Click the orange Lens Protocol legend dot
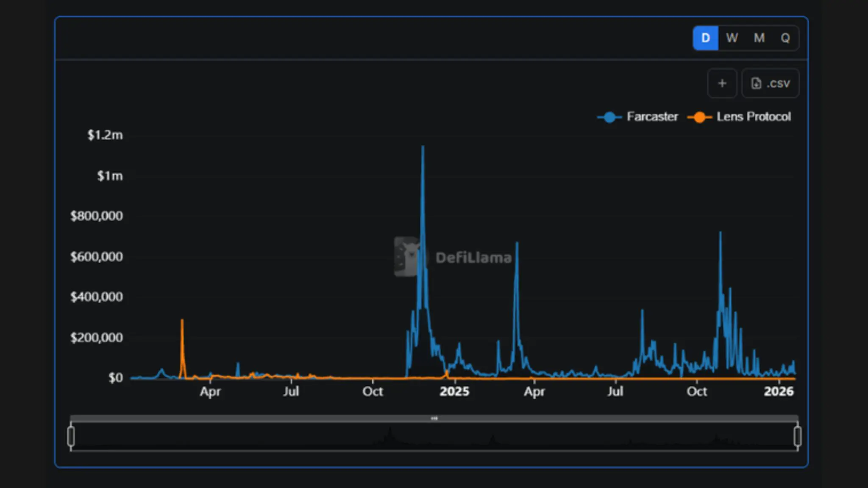Image resolution: width=868 pixels, height=488 pixels. tap(700, 117)
